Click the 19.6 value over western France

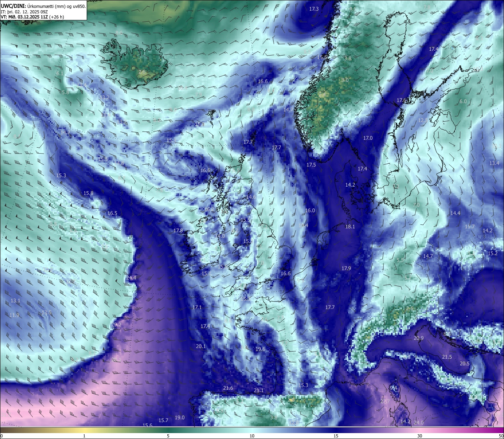[x=260, y=349]
